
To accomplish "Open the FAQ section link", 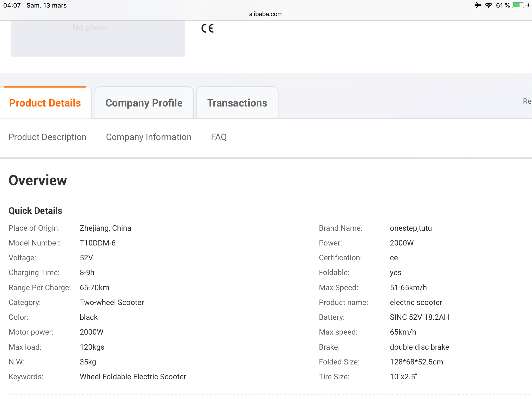I will click(219, 137).
